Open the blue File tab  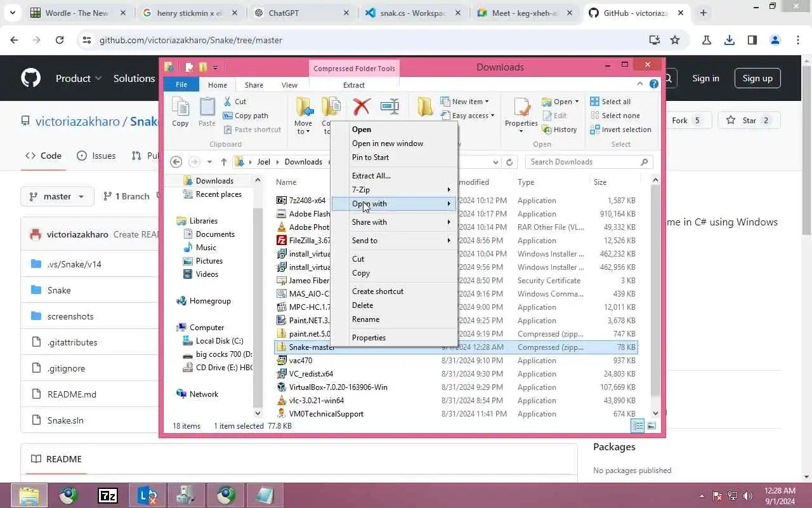point(181,84)
